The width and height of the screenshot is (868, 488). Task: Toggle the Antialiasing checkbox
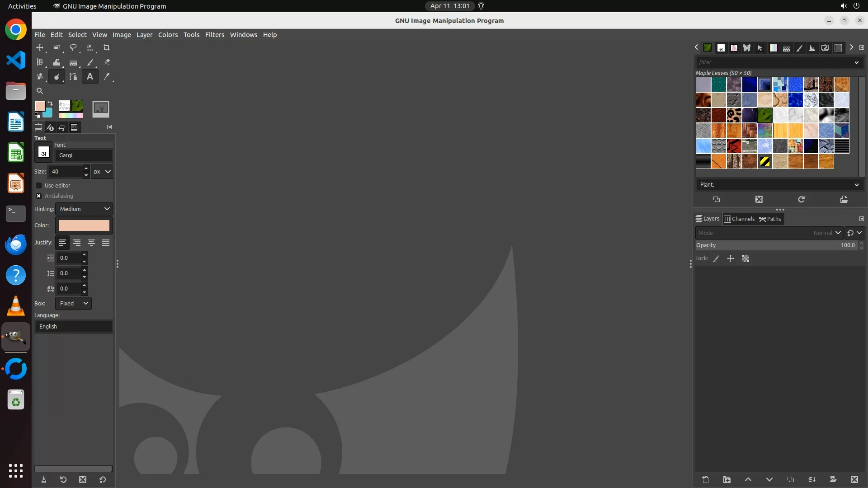point(39,196)
